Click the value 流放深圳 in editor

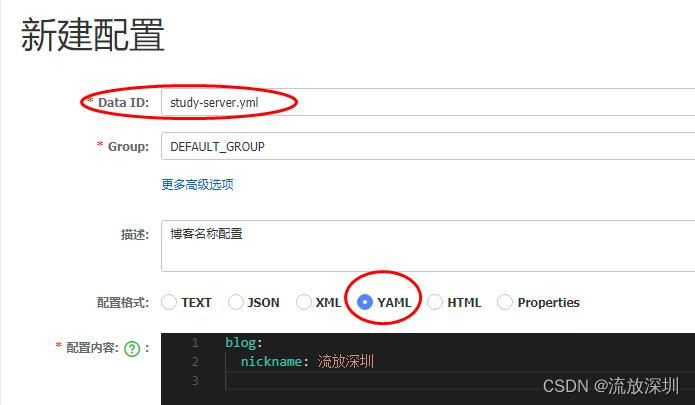(346, 362)
